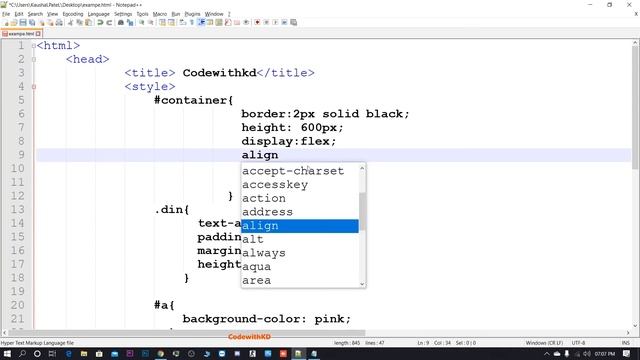Screen dimensions: 640x360
Task: Open the Folder as Workspace toolbar icon
Action: pos(237,22)
